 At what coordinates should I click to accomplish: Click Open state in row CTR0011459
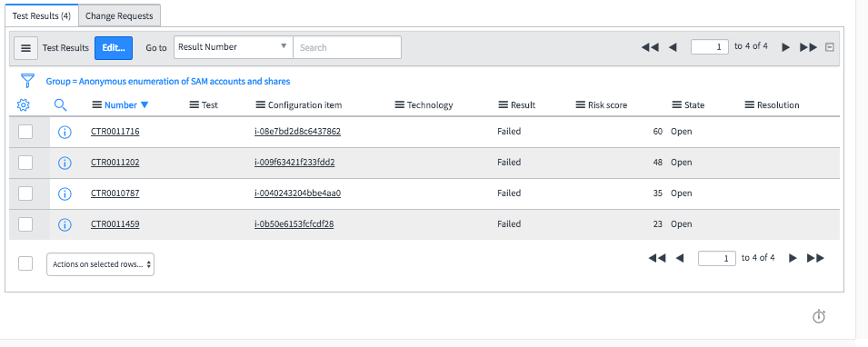(x=682, y=224)
